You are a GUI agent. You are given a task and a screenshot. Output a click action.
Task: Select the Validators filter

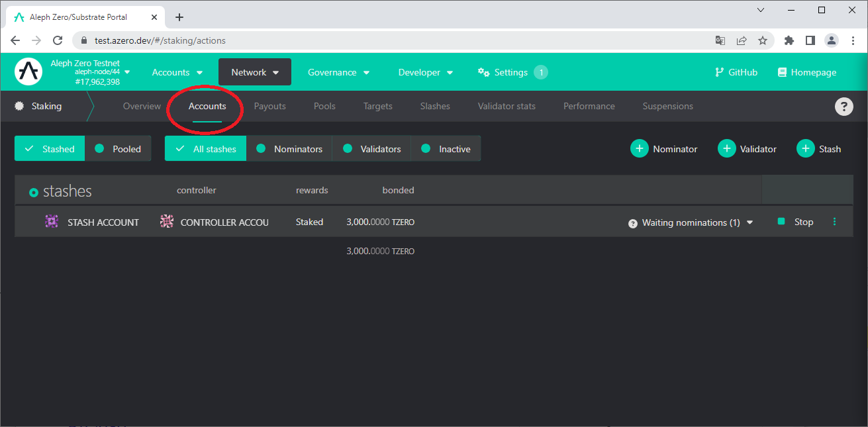371,149
